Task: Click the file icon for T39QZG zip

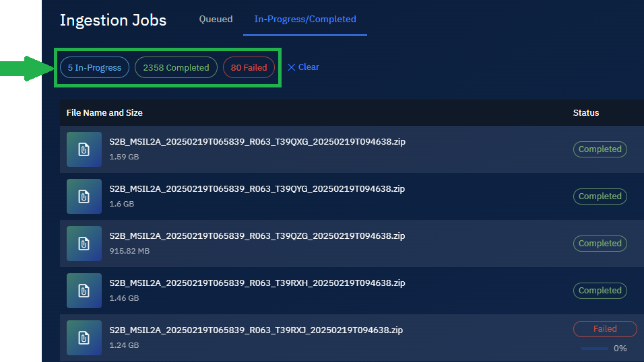Action: tap(84, 244)
